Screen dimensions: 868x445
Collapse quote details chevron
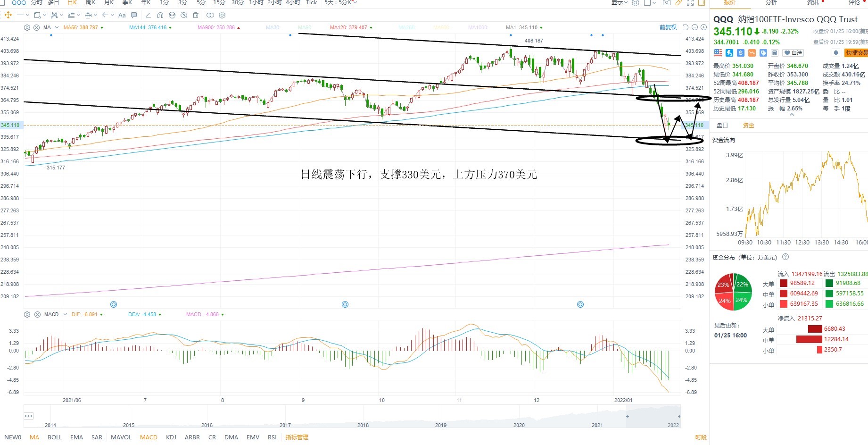coord(792,115)
